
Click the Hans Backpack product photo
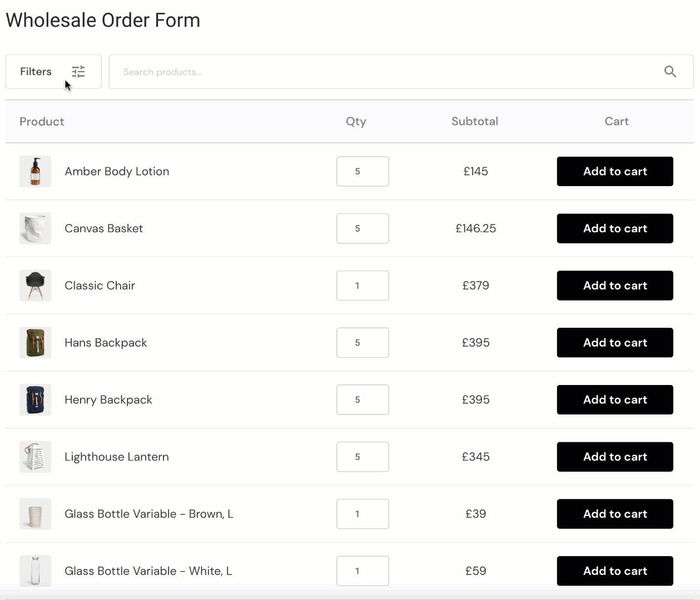pyautogui.click(x=35, y=343)
